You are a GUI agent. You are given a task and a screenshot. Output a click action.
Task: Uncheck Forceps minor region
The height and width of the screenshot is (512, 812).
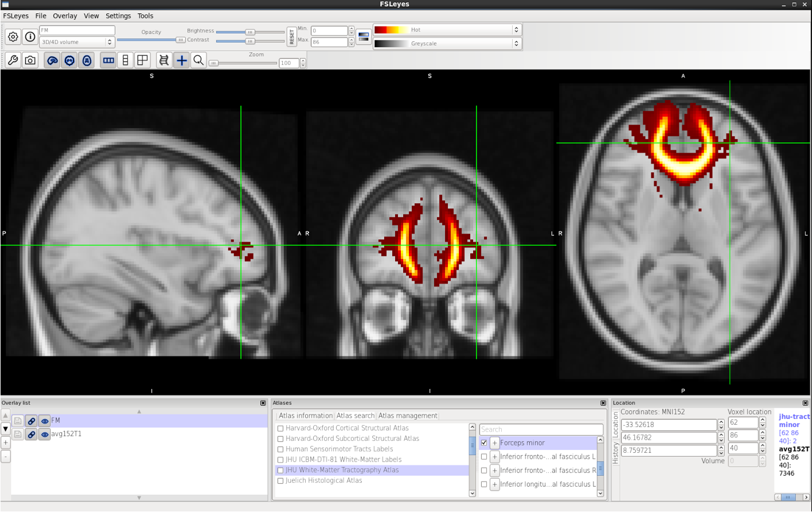[484, 443]
